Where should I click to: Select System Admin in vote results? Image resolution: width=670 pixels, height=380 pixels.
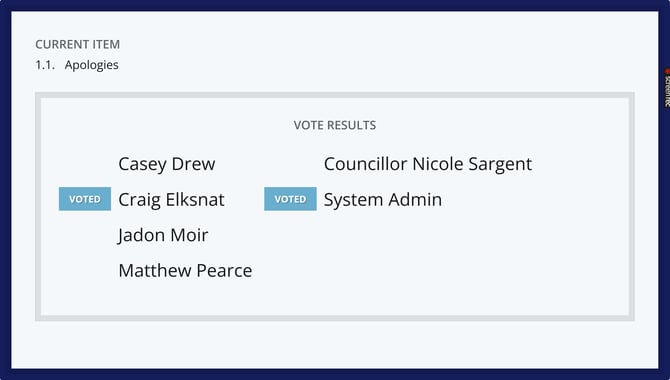(382, 200)
